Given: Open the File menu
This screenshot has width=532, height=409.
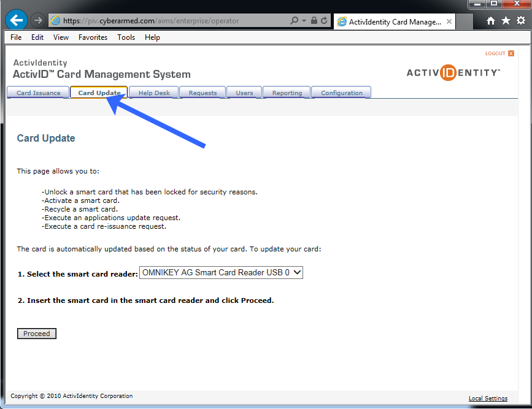Looking at the screenshot, I should [x=16, y=37].
